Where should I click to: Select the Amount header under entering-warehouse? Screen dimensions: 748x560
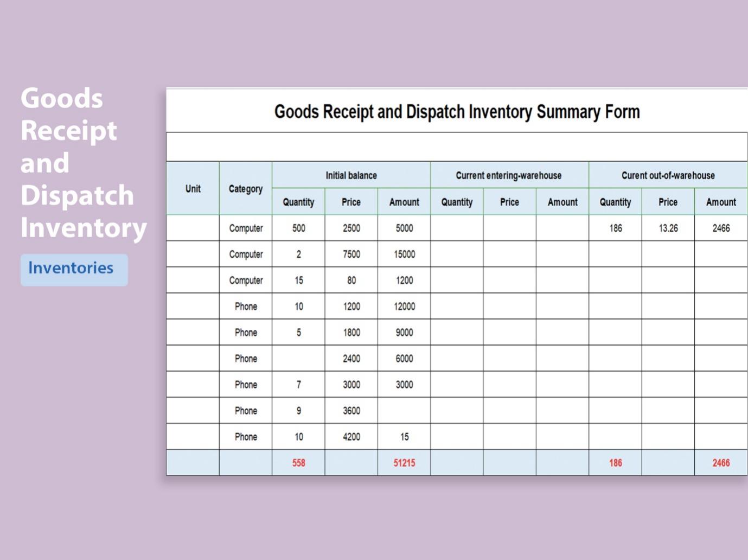point(562,201)
